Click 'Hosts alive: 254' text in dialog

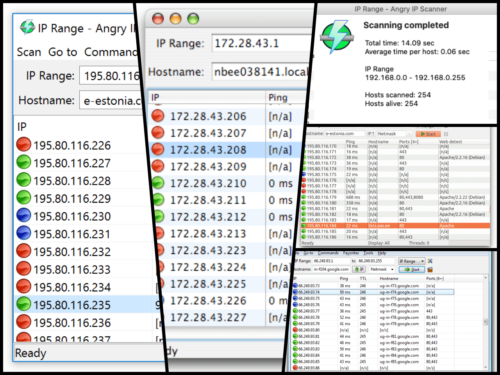tap(391, 103)
